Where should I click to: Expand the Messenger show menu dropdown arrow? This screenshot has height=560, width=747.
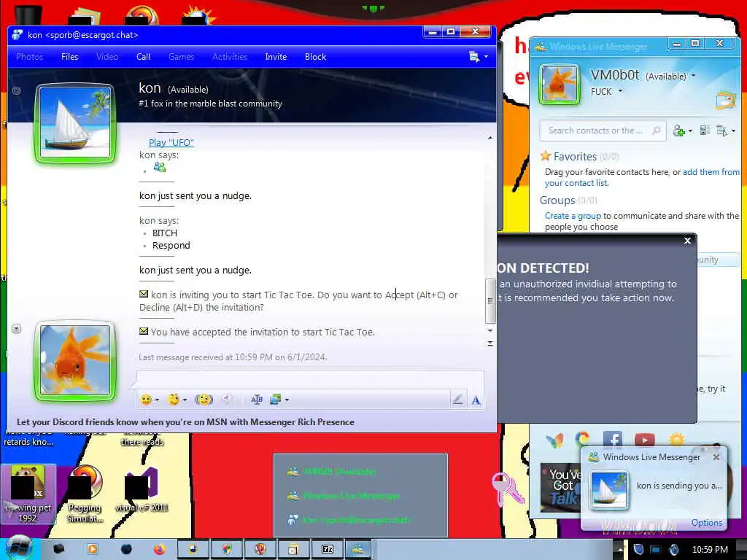click(733, 131)
